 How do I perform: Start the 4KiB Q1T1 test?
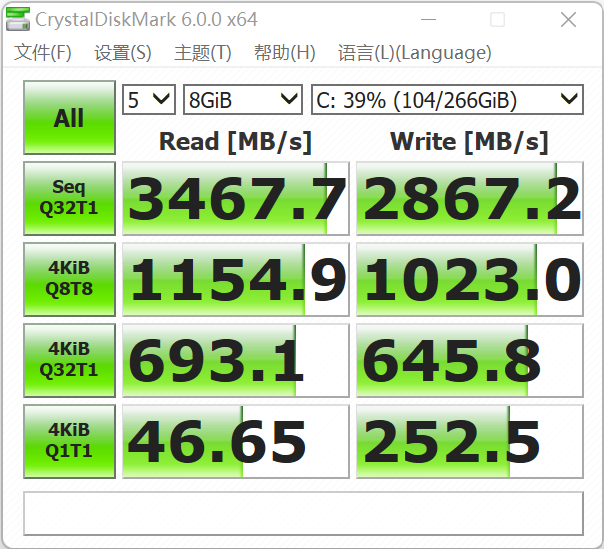pos(69,441)
